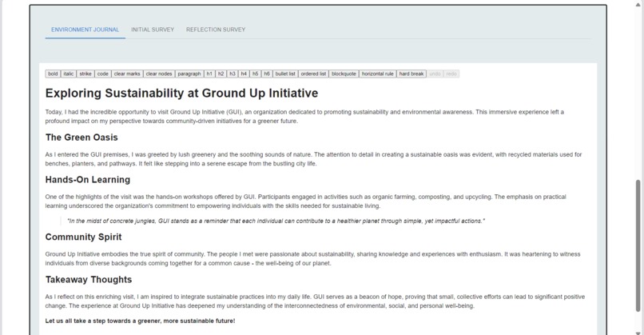Click the paragraph starting 'As I entered the GUI premises'
The image size is (644, 335).
point(313,159)
